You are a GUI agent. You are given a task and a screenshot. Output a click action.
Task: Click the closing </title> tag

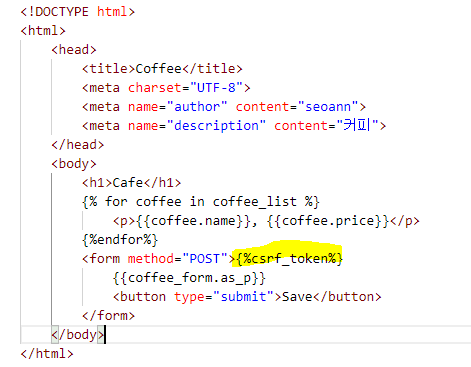[x=212, y=69]
